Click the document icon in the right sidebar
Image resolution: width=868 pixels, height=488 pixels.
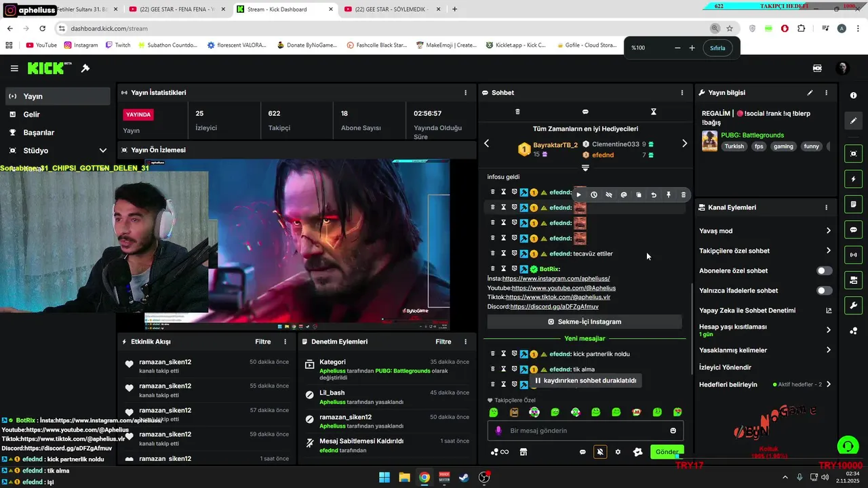(853, 204)
